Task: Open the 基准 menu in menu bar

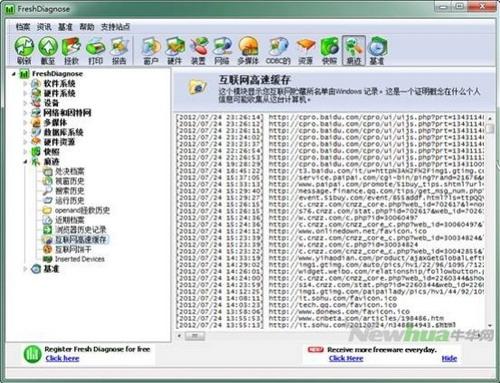Action: [x=65, y=27]
